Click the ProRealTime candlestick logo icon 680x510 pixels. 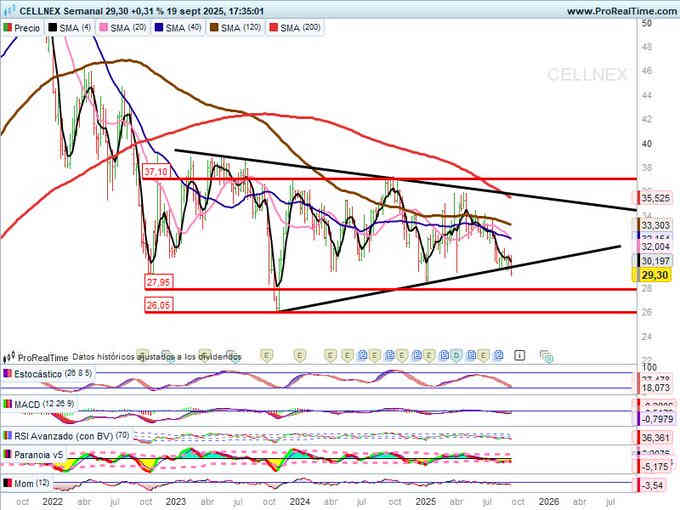click(x=9, y=357)
